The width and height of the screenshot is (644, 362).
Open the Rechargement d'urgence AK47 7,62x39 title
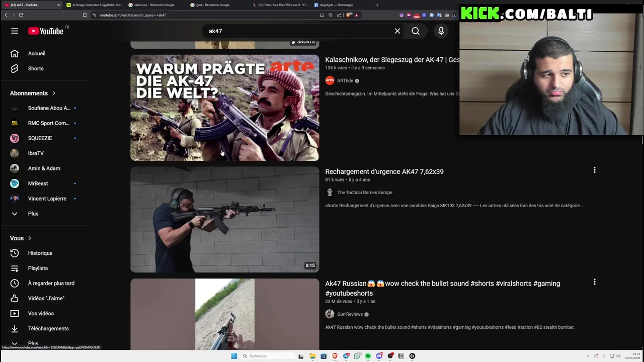(x=384, y=171)
